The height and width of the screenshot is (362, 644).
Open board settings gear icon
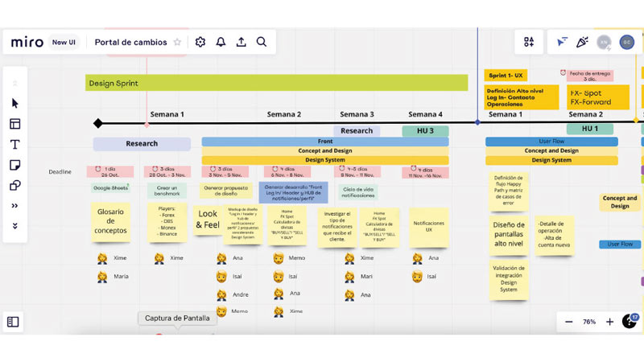200,42
